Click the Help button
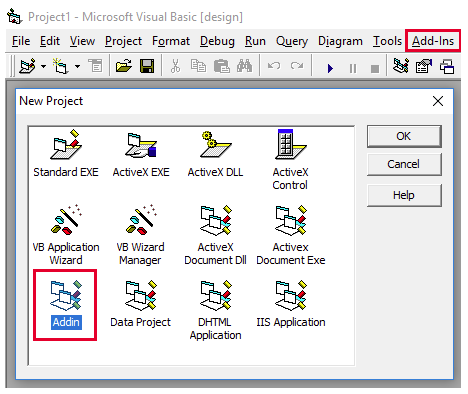Viewport: 468px width, 394px height. [x=404, y=195]
